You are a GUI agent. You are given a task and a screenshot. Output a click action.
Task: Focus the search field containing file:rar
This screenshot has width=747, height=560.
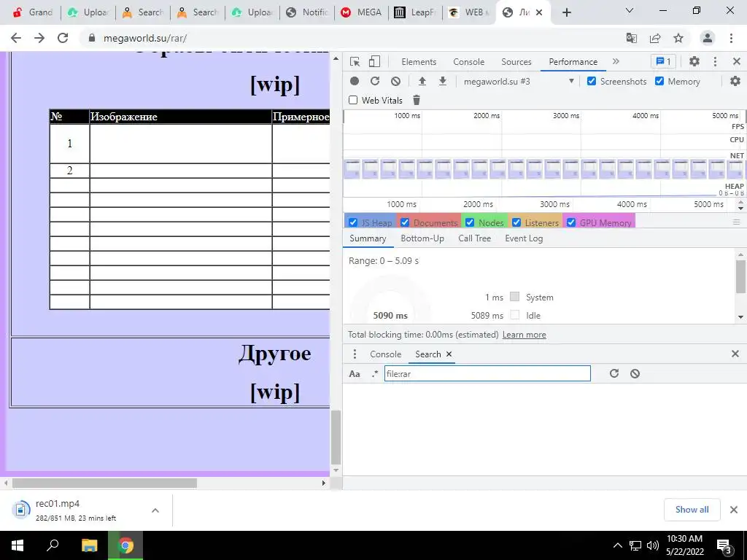487,373
